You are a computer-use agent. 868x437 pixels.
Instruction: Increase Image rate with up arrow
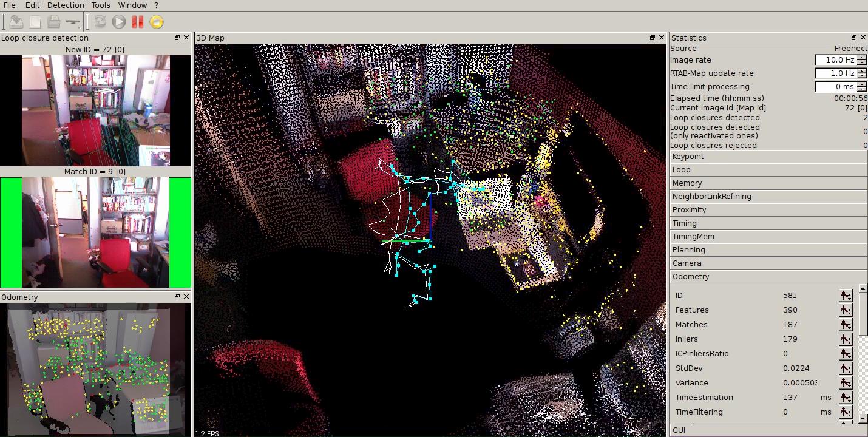862,57
